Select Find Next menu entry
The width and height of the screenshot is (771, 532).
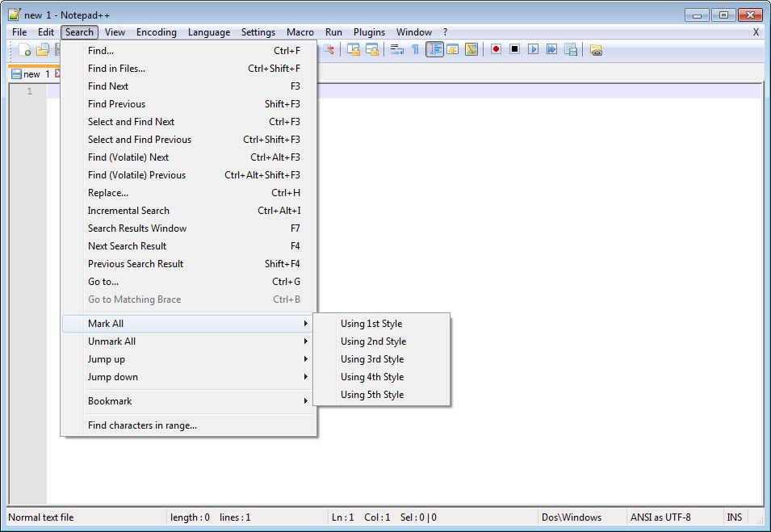tap(189, 86)
